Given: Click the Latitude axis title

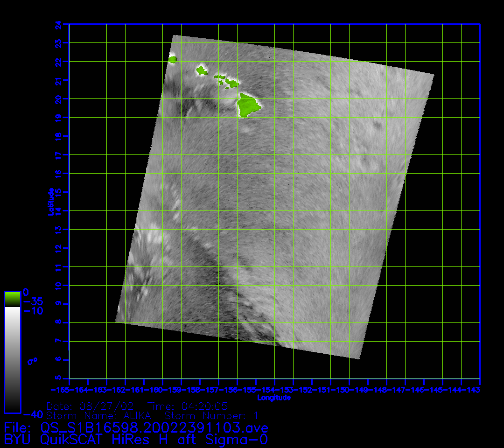Looking at the screenshot, I should tap(51, 201).
